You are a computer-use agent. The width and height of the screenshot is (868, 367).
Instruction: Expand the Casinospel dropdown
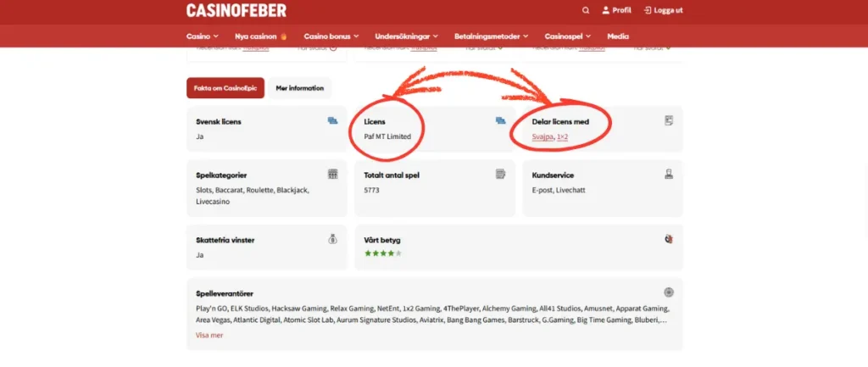(x=567, y=36)
